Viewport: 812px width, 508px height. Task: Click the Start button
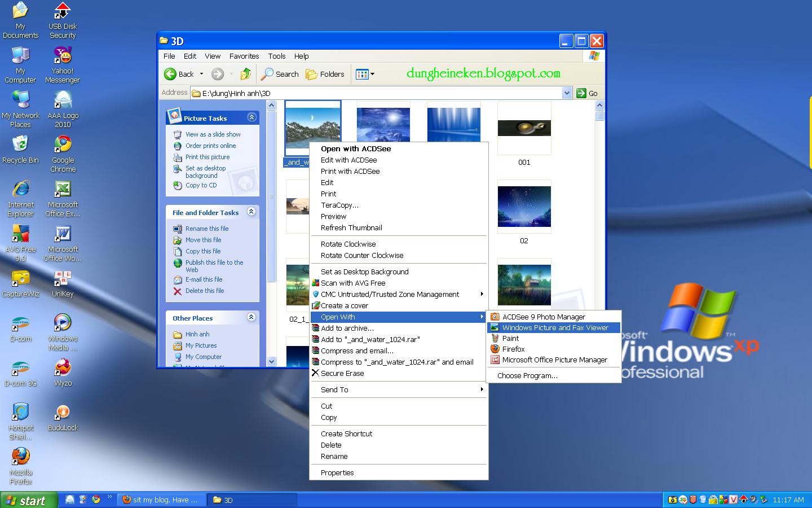tap(29, 500)
